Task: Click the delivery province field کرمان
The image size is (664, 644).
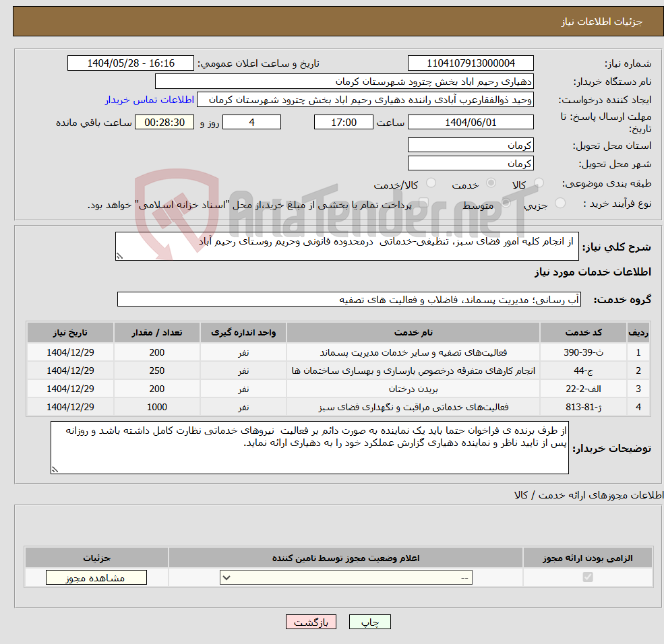Action: [x=471, y=145]
